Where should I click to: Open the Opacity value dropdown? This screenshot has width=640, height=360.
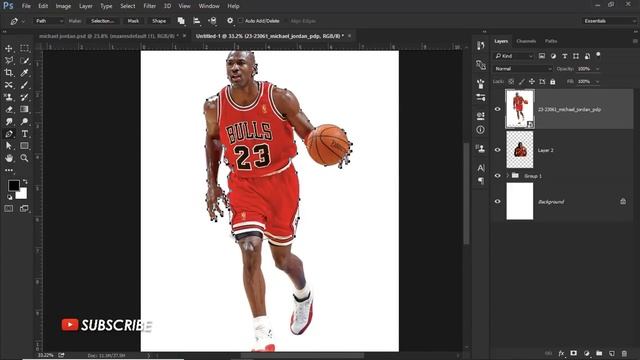[x=598, y=69]
